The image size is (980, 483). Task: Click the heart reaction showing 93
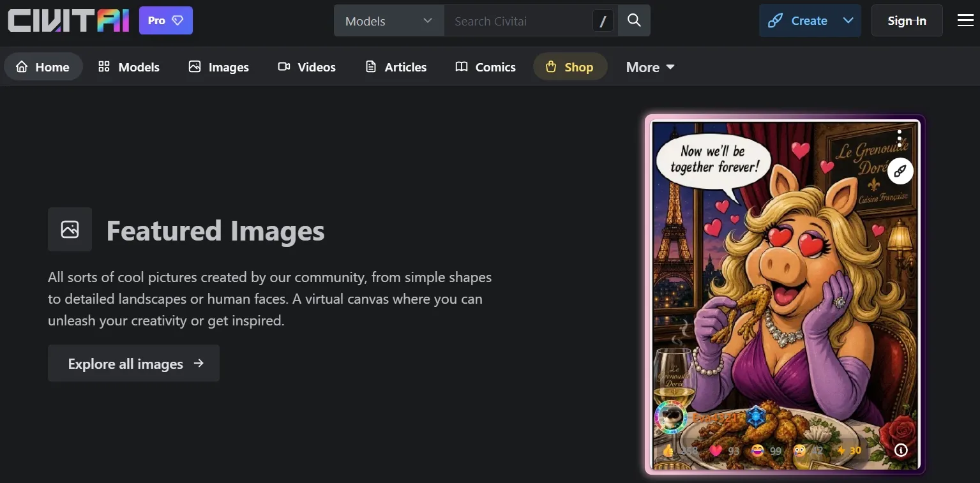tap(724, 450)
